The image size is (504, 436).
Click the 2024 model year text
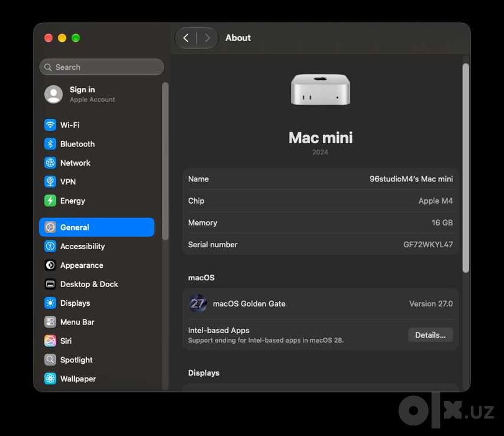click(320, 152)
